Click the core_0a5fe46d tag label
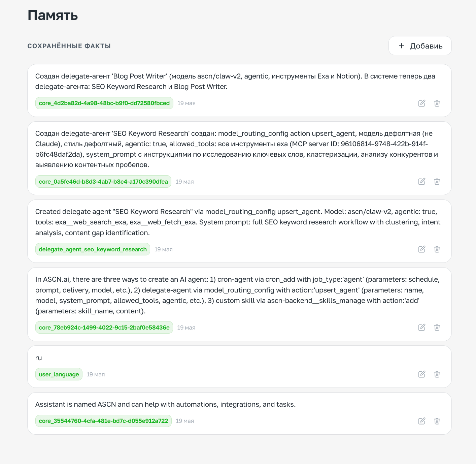 click(x=103, y=182)
